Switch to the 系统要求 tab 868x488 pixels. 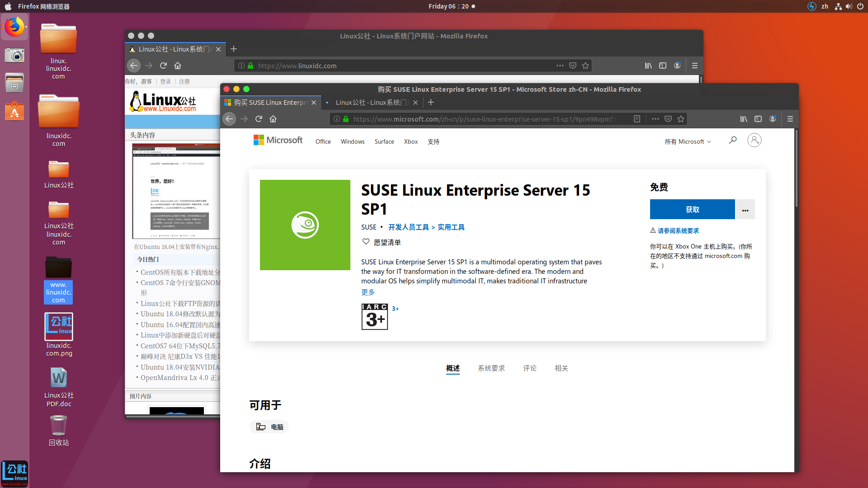click(491, 368)
